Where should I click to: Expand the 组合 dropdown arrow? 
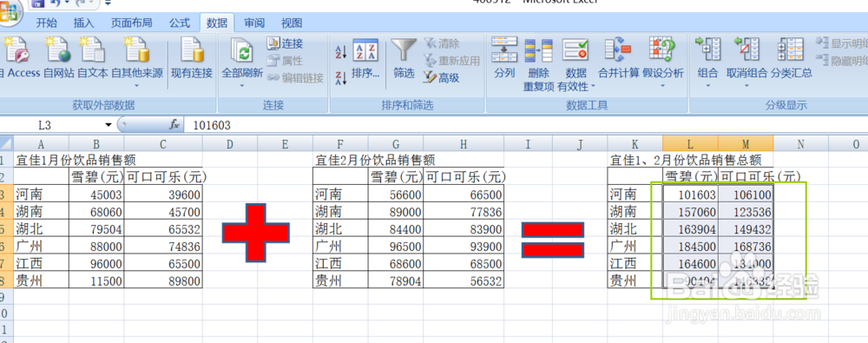[707, 86]
